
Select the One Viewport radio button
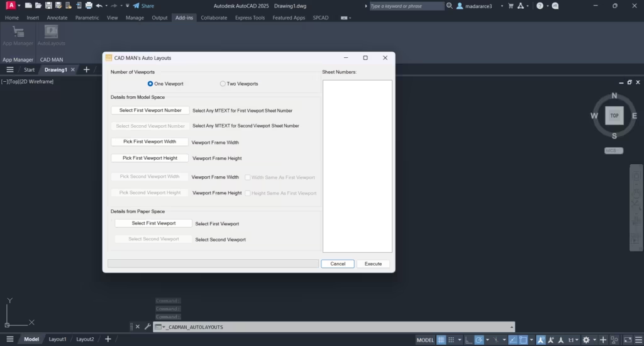[150, 84]
